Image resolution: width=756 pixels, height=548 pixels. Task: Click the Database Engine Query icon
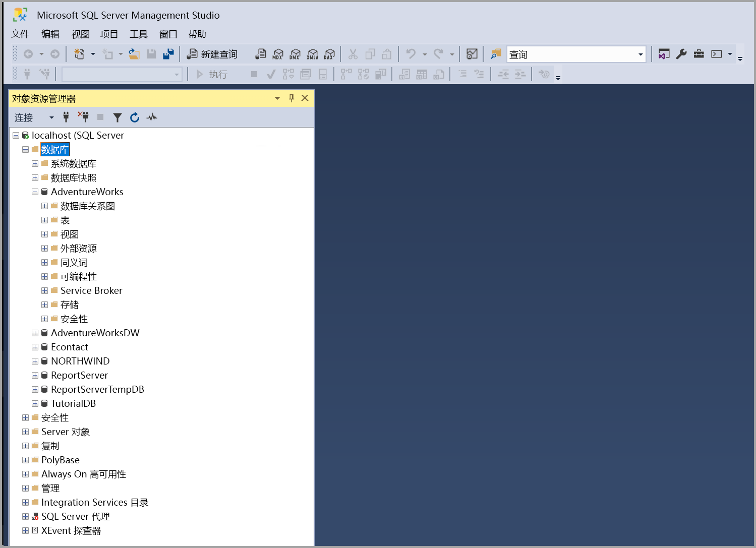coord(261,54)
